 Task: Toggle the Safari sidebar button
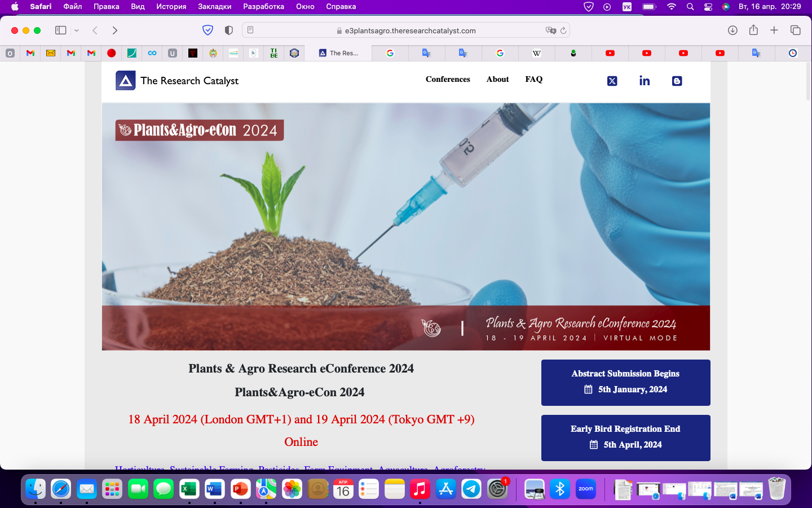pyautogui.click(x=61, y=30)
